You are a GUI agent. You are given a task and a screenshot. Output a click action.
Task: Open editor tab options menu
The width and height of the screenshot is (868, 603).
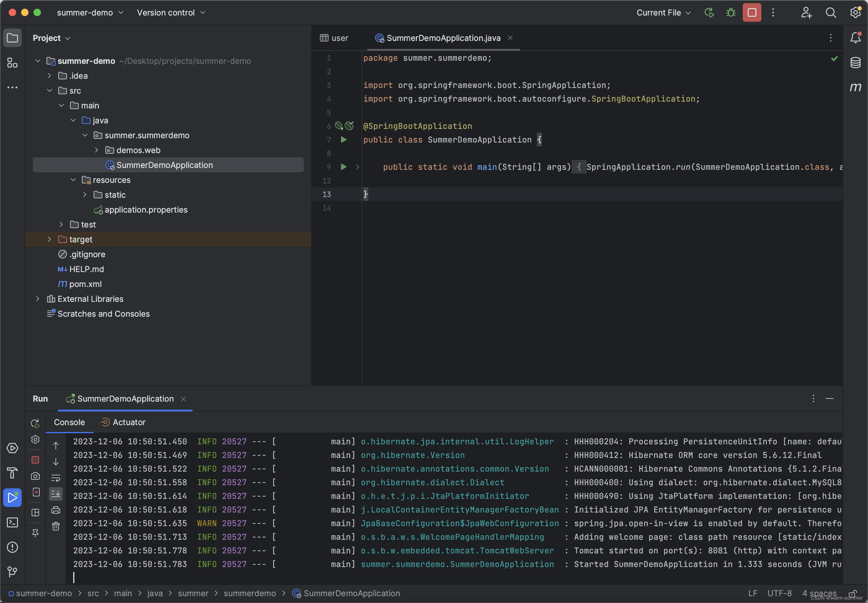click(x=830, y=38)
